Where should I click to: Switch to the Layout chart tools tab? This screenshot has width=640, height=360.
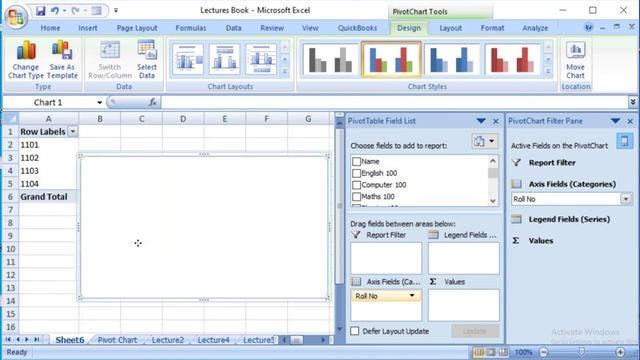451,28
